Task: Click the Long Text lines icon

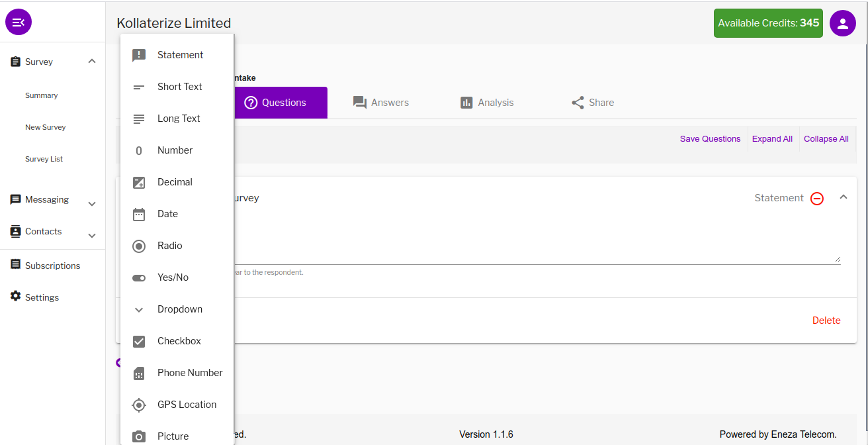Action: pos(139,119)
